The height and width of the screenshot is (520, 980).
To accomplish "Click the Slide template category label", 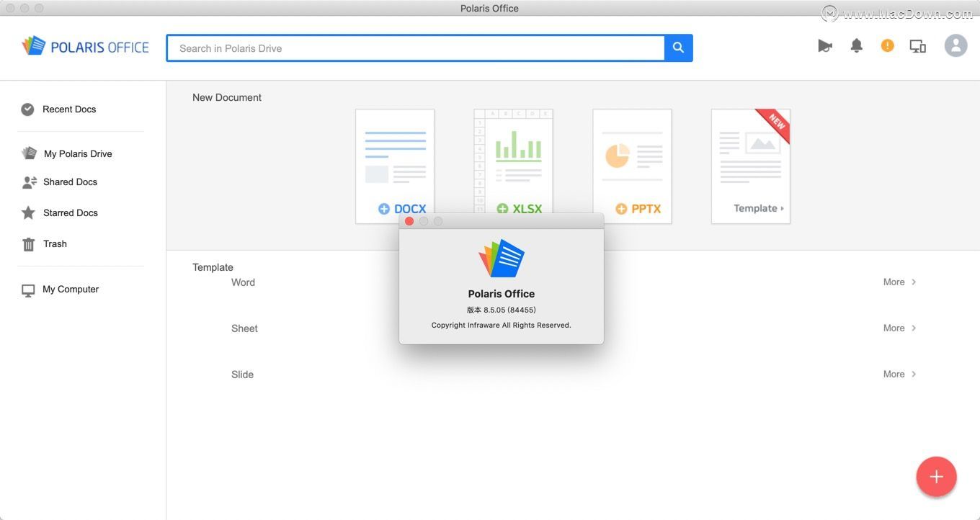I will point(242,375).
